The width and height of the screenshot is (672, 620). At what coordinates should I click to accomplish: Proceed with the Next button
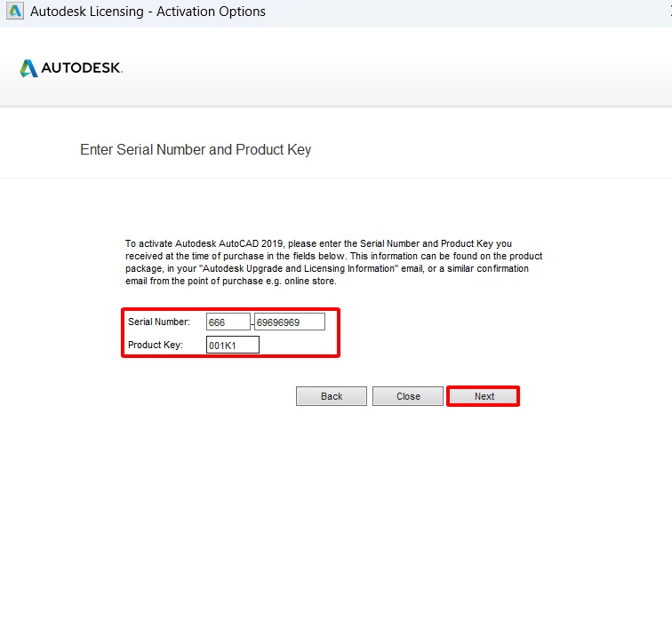click(484, 396)
